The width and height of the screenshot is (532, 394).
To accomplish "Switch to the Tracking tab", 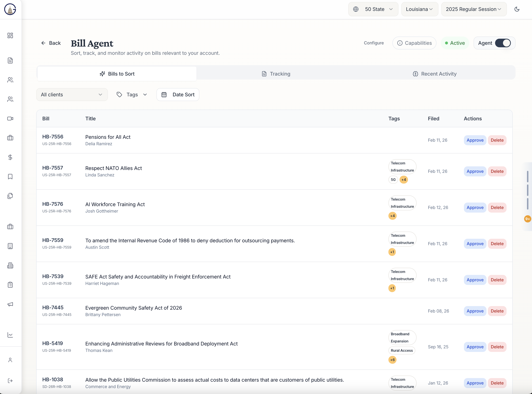I will click(x=276, y=74).
